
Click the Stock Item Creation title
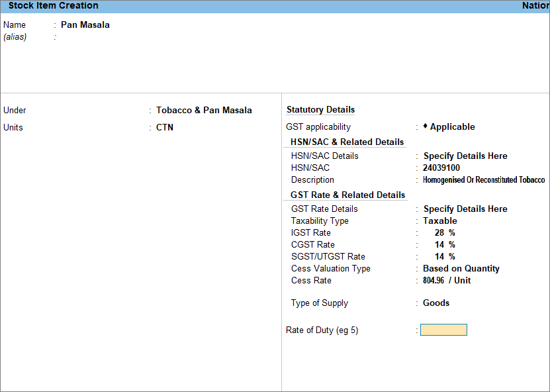[x=54, y=5]
